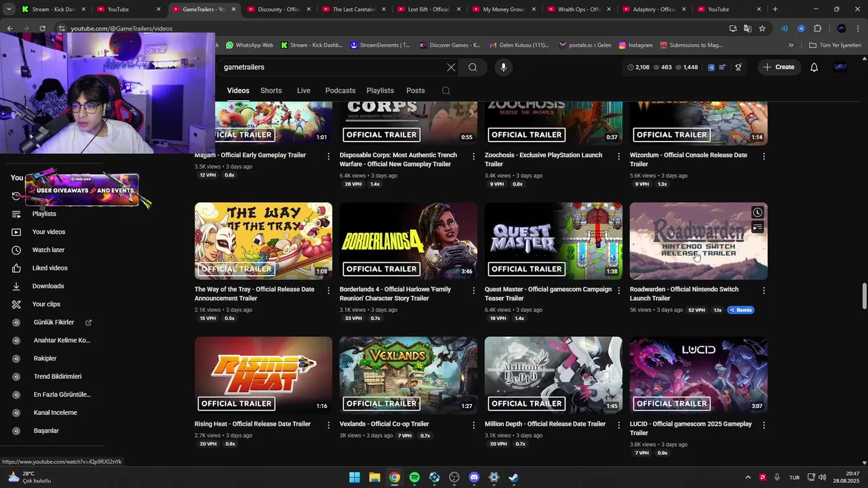Open Chrome extensions puzzle icon
The width and height of the screenshot is (868, 488).
coord(817,28)
